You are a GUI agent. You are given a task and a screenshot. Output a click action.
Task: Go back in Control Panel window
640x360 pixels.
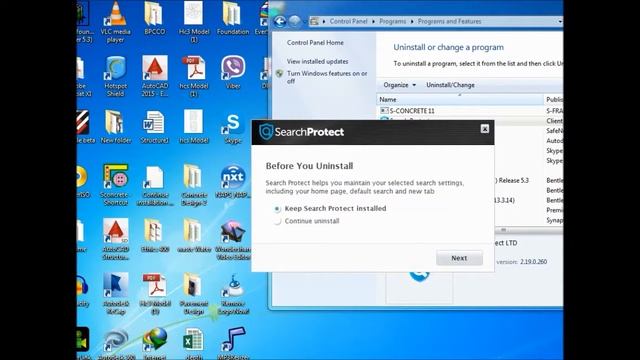coord(280,21)
